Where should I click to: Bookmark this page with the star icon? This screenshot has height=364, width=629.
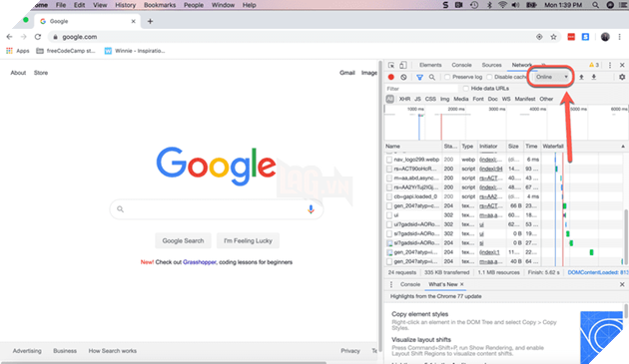(x=553, y=37)
